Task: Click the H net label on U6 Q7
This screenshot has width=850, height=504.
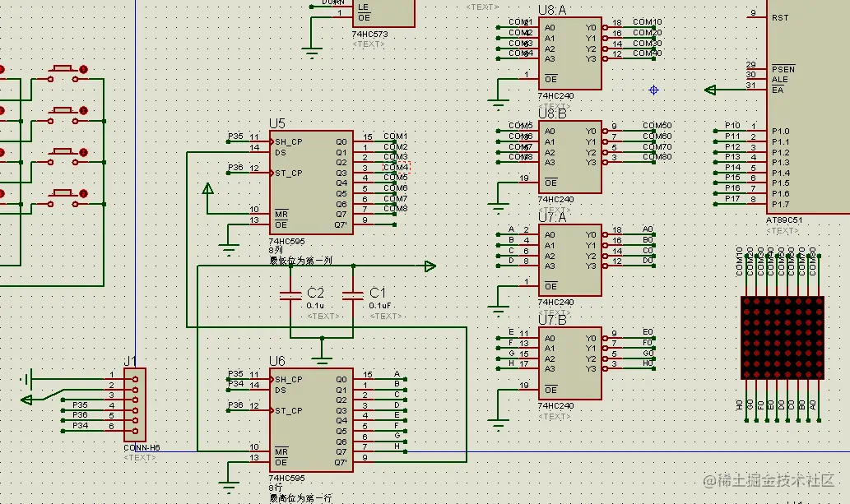Action: (397, 446)
